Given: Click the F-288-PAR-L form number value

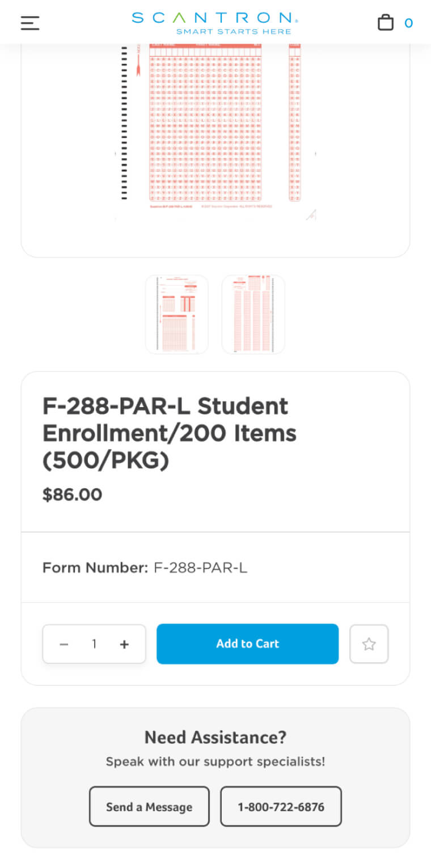Looking at the screenshot, I should (200, 568).
